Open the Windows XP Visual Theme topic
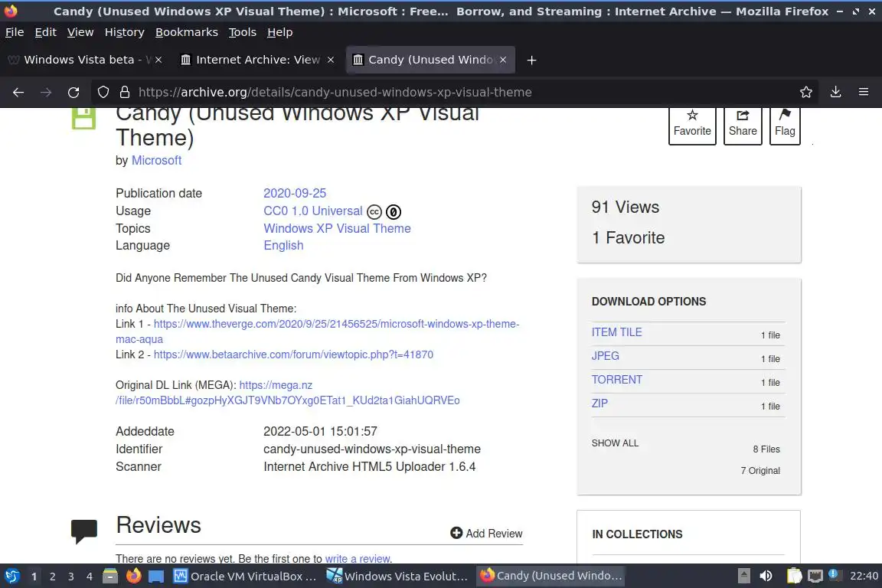Image resolution: width=882 pixels, height=588 pixels. coord(337,228)
